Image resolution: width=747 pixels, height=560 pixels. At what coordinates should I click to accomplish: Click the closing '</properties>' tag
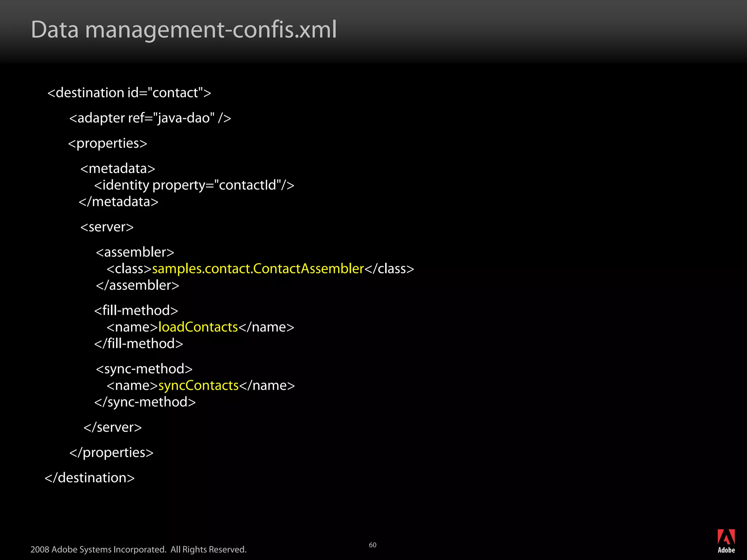coord(111,453)
